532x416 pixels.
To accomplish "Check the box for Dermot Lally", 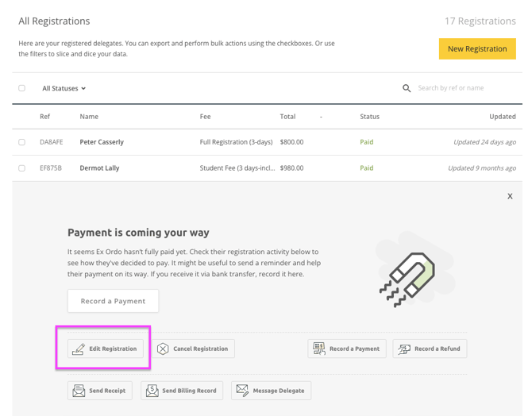I will [x=22, y=168].
